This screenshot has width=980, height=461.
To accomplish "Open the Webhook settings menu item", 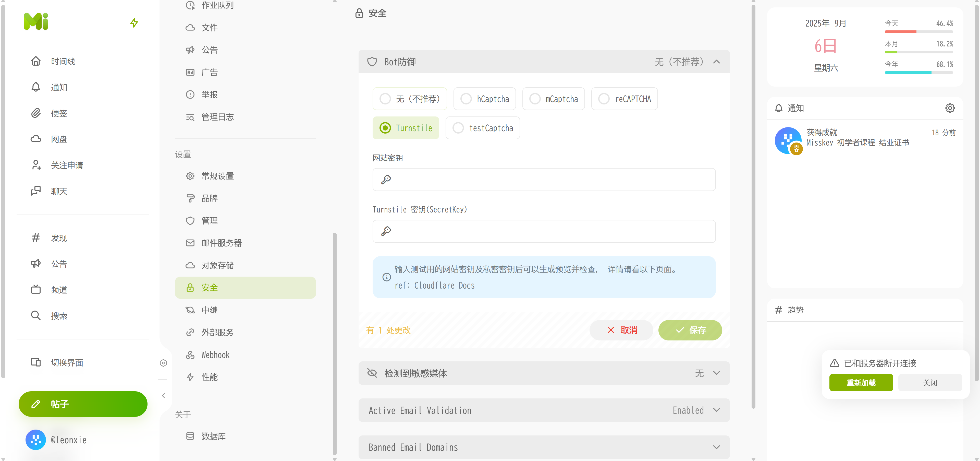I will coord(215,355).
